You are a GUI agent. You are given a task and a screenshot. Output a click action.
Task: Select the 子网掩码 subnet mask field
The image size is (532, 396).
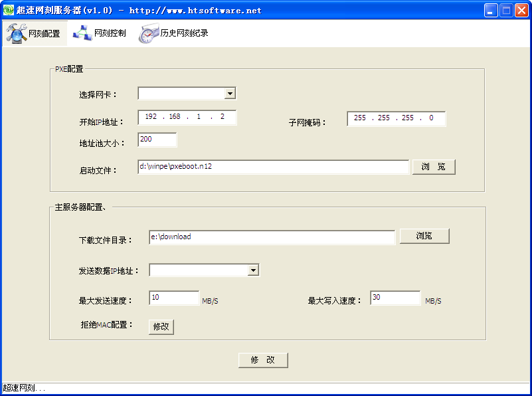[x=396, y=118]
